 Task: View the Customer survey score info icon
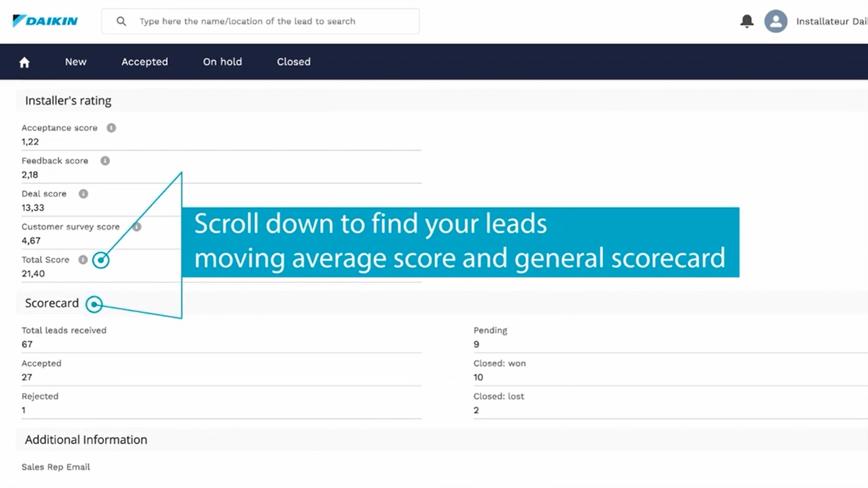coord(137,227)
